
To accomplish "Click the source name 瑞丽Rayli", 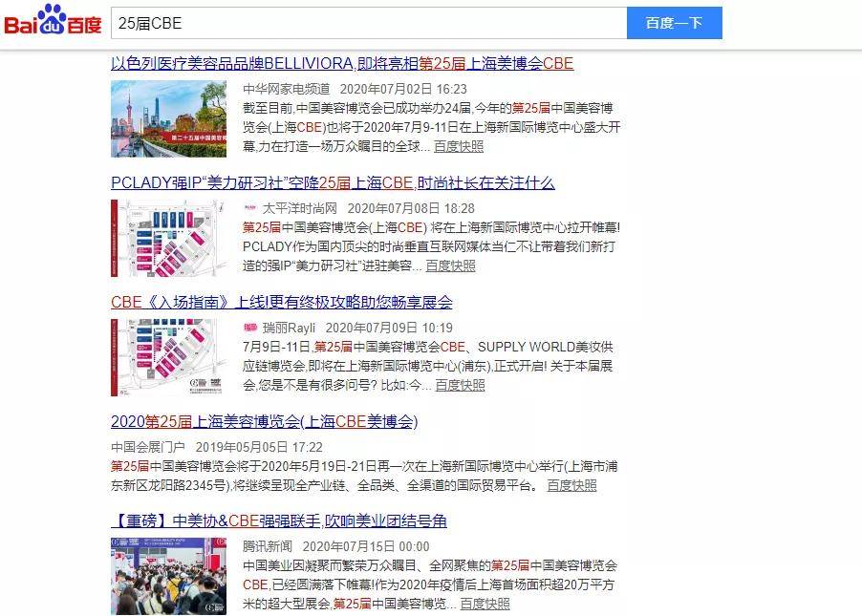I will [290, 328].
